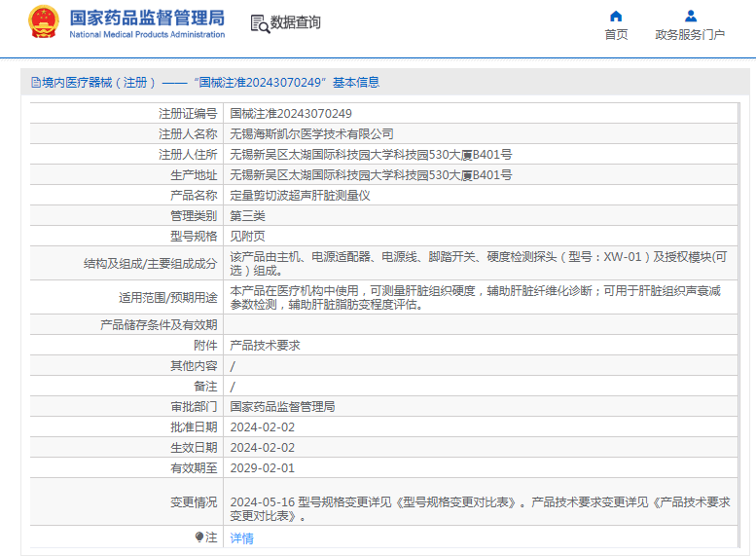The width and height of the screenshot is (756, 556).
Task: Click the 结构及组成 description text
Action: [x=479, y=264]
